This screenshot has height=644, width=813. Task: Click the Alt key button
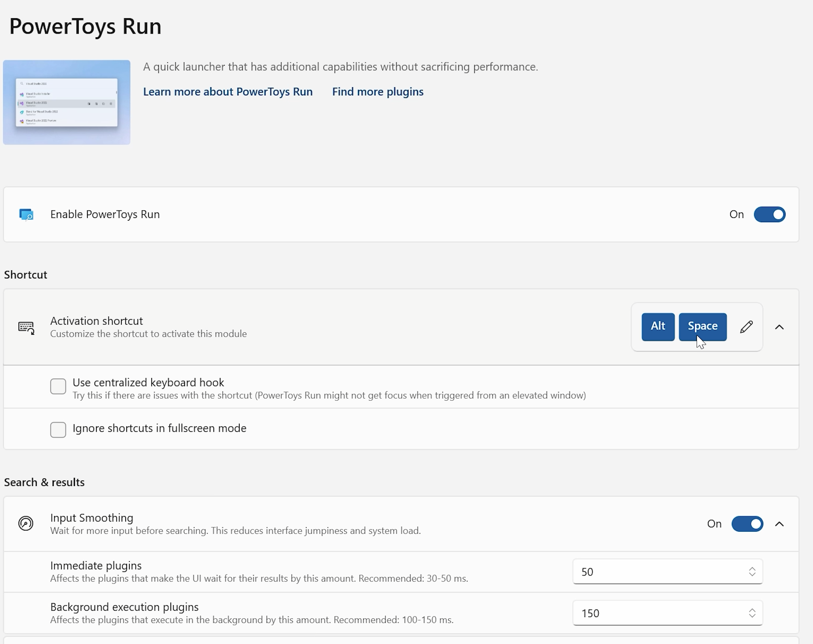tap(658, 327)
